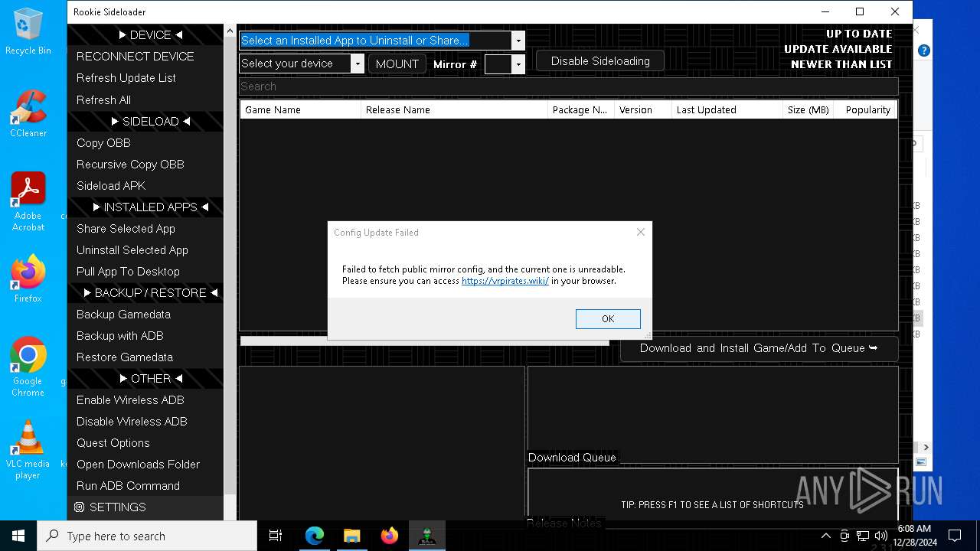Open the installed app selection dropdown
Screen dimensions: 980x551
(518, 41)
